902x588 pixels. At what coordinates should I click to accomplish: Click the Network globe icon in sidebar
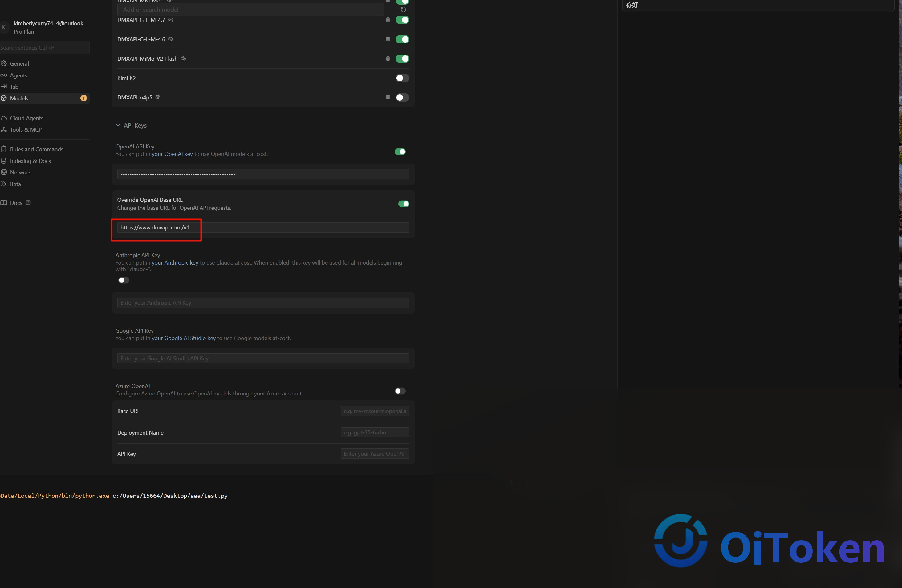click(4, 172)
